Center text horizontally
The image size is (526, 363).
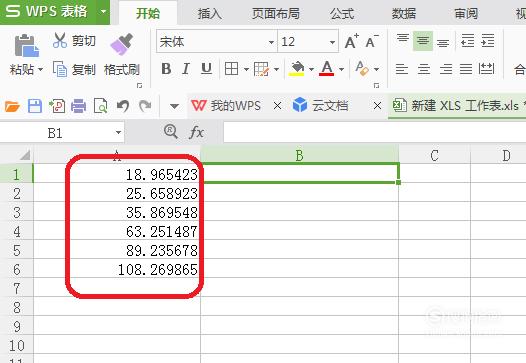pyautogui.click(x=424, y=69)
